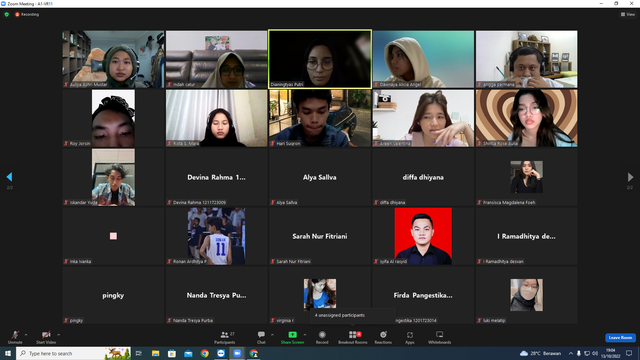
Task: Select syifa Al rasyid's red photo tile
Action: (423, 236)
